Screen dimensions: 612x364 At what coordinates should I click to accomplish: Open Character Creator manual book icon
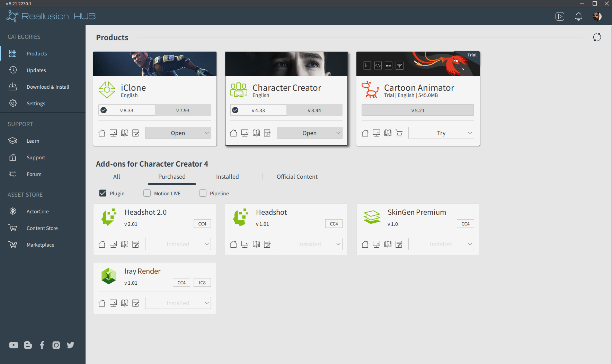pos(256,133)
